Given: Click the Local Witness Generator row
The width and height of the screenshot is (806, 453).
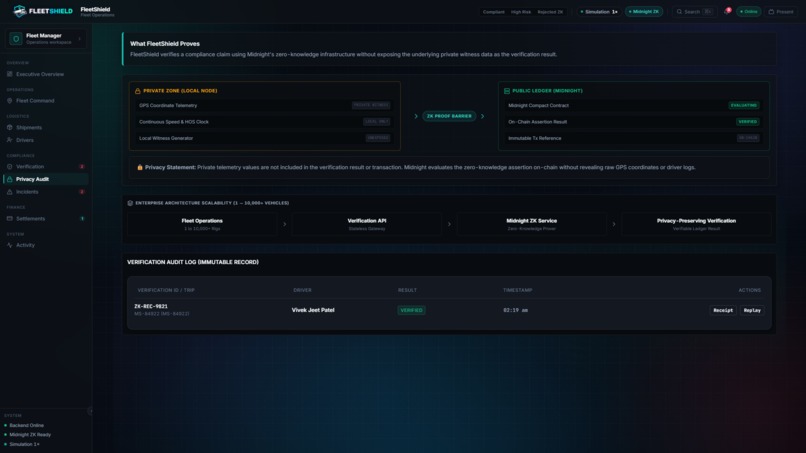Looking at the screenshot, I should click(265, 138).
